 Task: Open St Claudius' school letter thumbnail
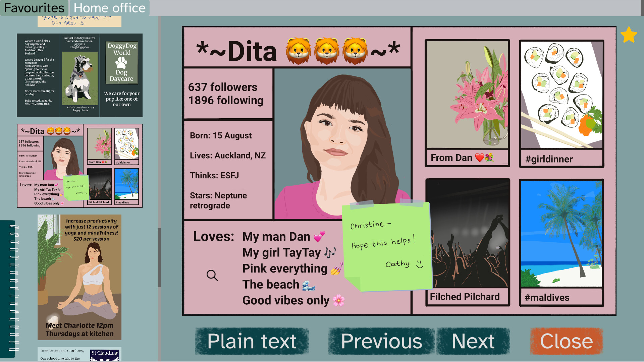coord(79,354)
